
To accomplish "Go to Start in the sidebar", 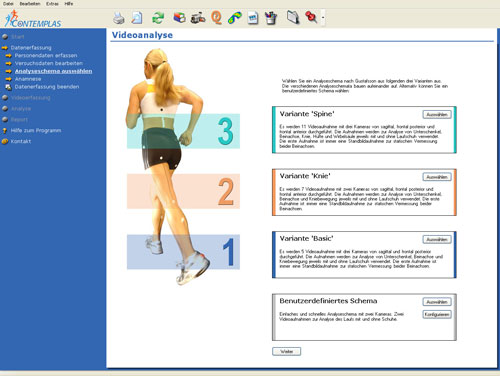I will click(18, 37).
